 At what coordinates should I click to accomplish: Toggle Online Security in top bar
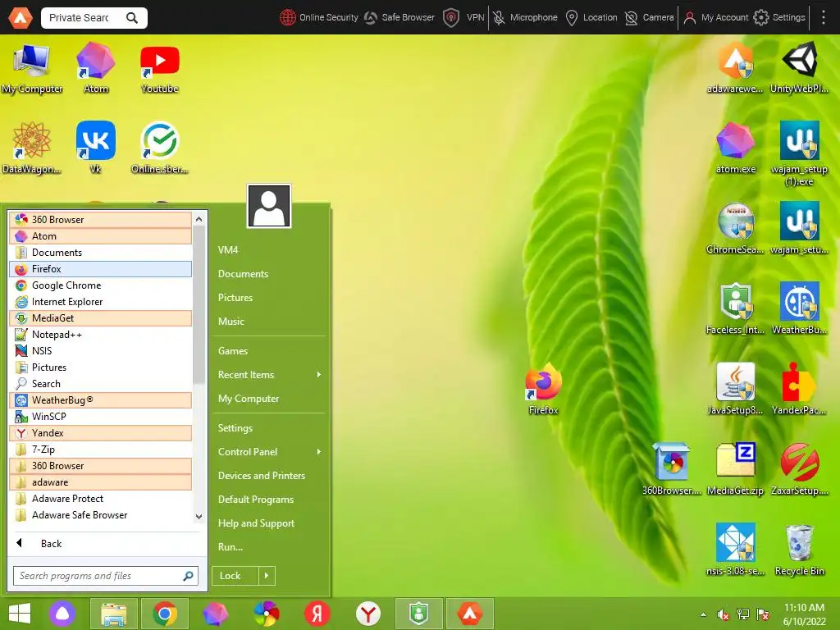point(319,18)
